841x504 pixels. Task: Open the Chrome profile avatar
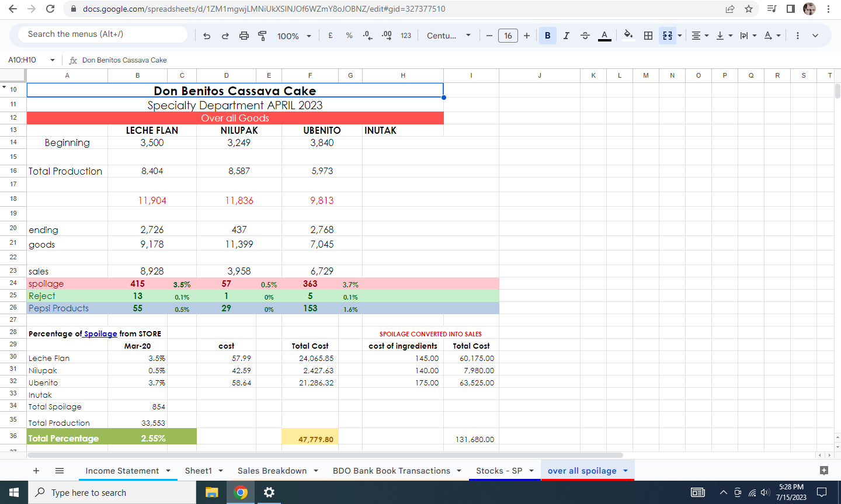[x=809, y=9]
